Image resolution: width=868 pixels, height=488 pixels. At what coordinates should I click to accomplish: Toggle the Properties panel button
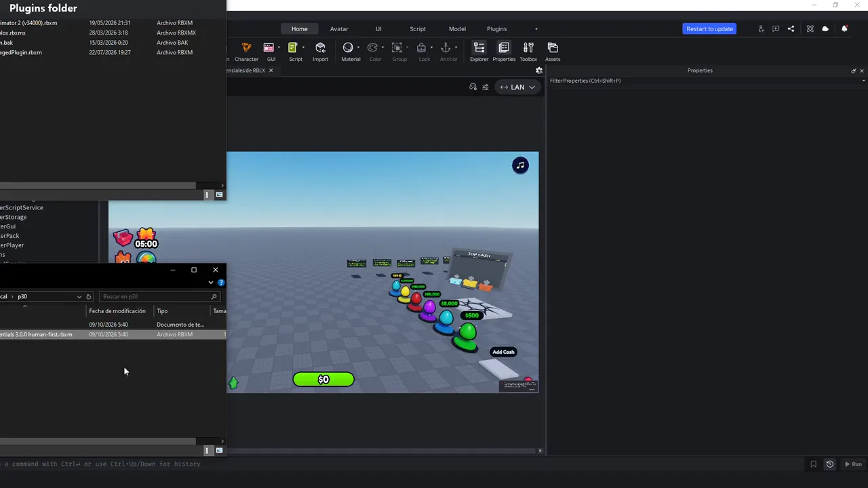point(504,52)
